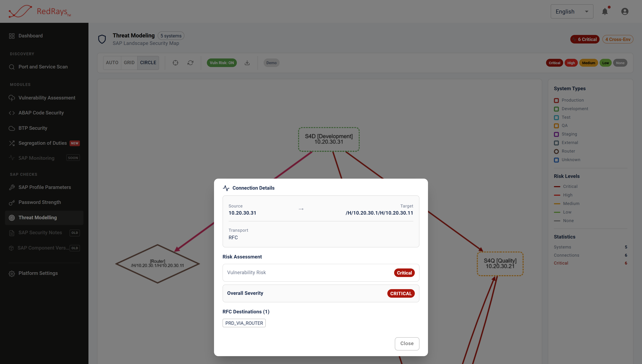Open Platform Settings

point(44,273)
